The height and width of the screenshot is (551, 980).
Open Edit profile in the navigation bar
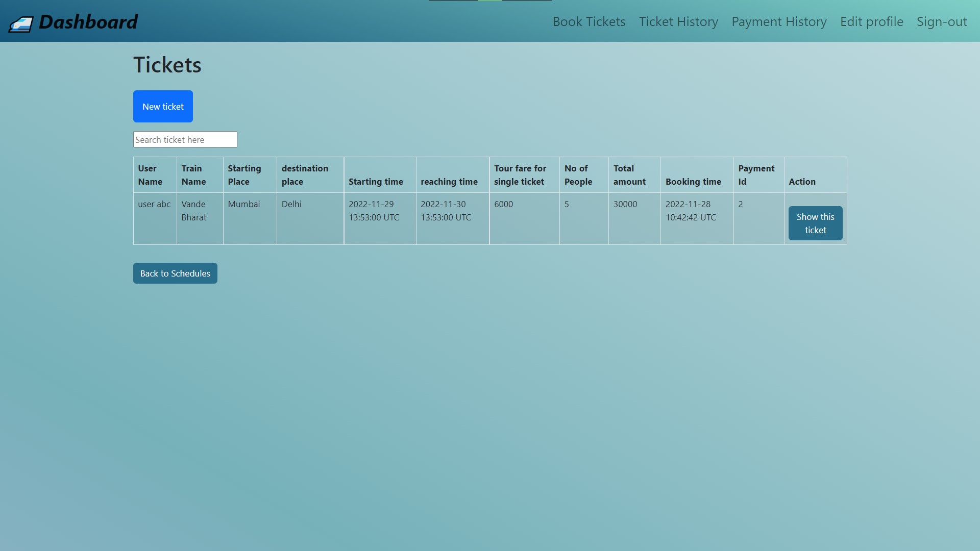coord(871,21)
